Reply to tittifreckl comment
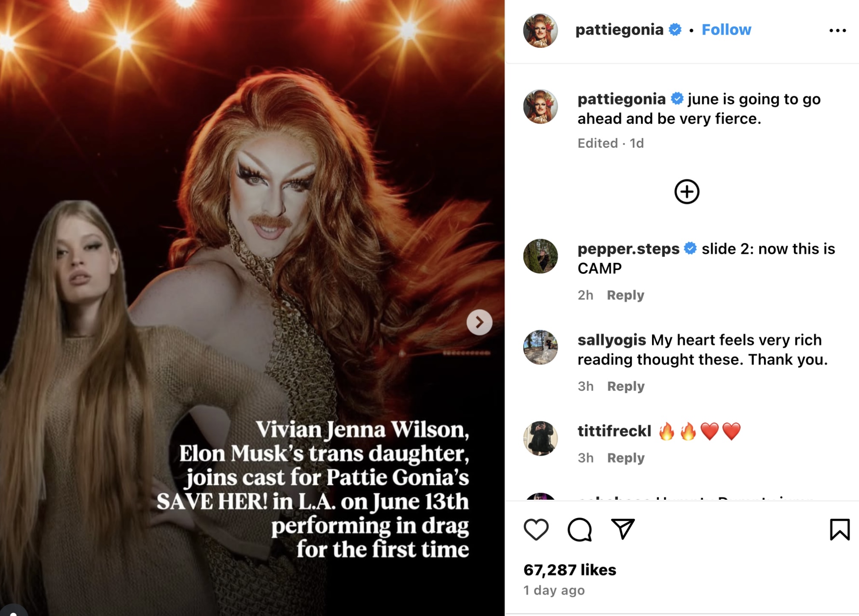 point(625,458)
